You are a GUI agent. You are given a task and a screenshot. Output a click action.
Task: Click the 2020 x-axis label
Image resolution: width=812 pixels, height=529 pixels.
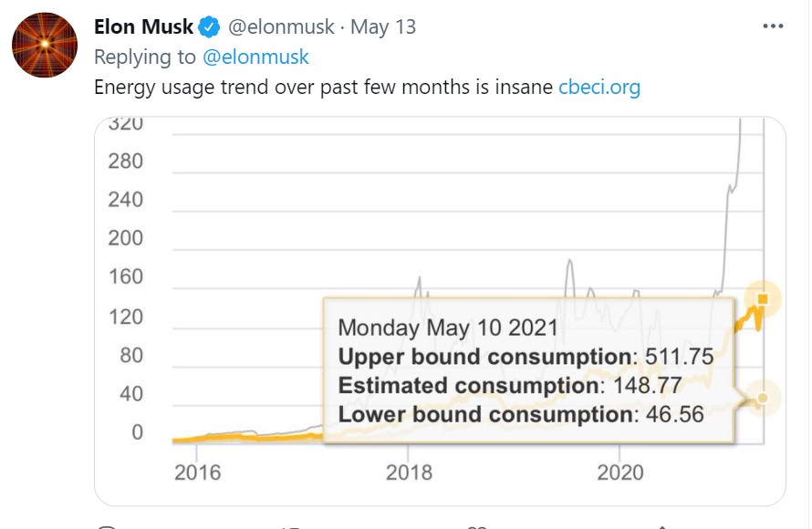[x=619, y=472]
